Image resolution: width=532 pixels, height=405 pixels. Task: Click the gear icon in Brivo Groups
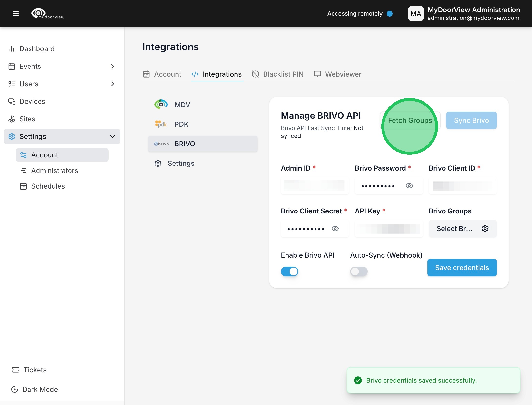[485, 229]
